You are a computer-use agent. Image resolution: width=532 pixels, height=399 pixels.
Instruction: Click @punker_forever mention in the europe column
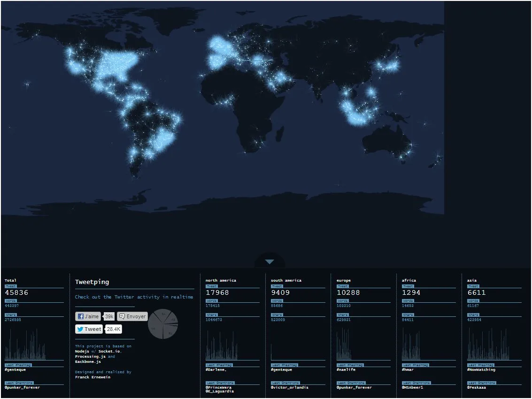354,387
